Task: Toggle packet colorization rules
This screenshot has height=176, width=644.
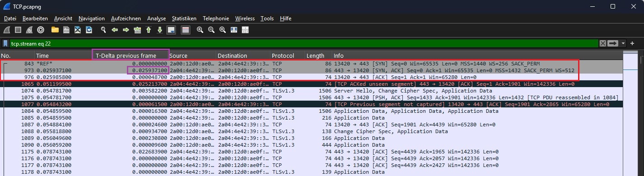Action: [x=185, y=30]
